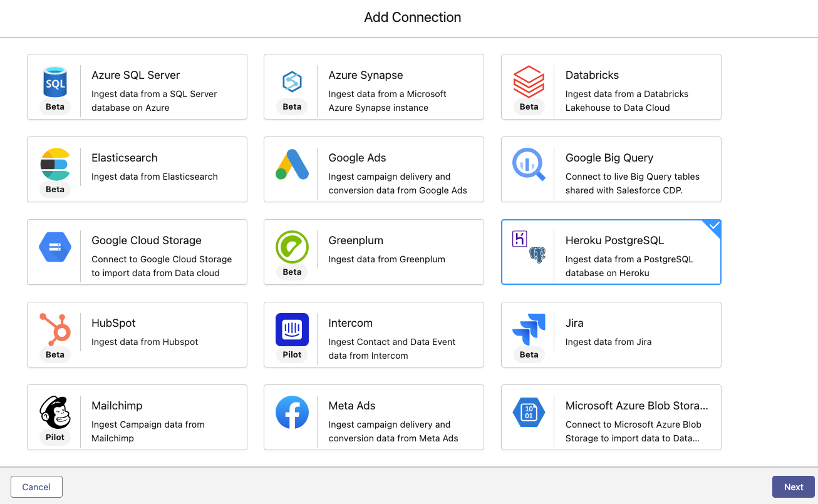Click the Intercom blue square icon
This screenshot has height=504, width=818.
(292, 329)
